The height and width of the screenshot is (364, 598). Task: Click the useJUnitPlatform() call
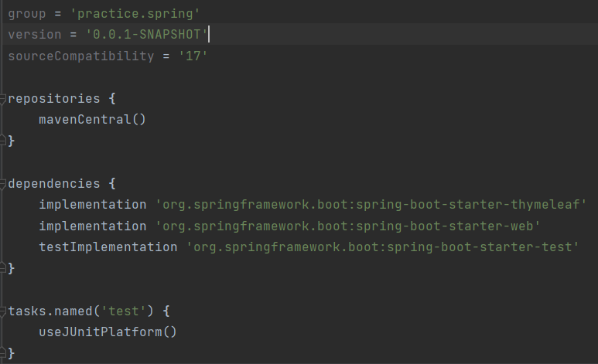pyautogui.click(x=108, y=332)
